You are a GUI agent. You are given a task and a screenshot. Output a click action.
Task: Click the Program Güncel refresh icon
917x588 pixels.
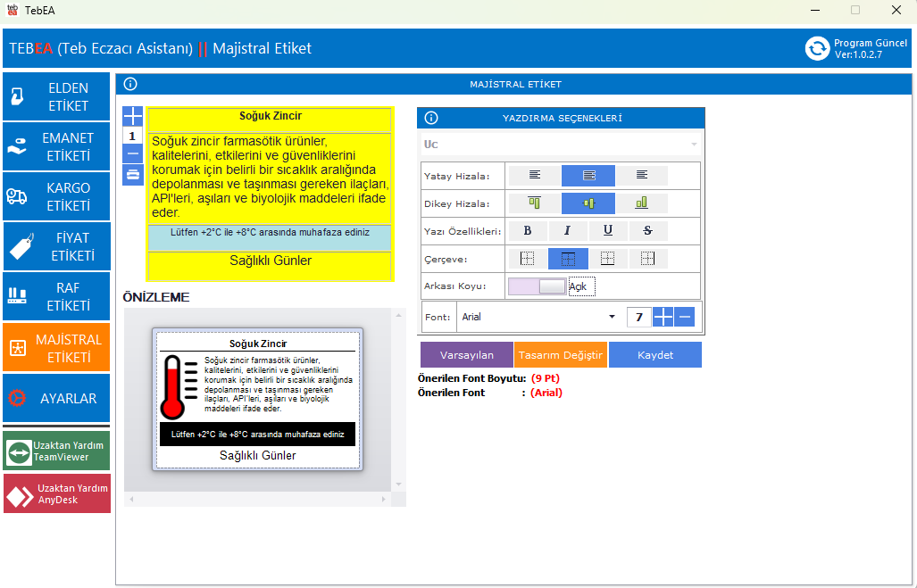coord(817,48)
